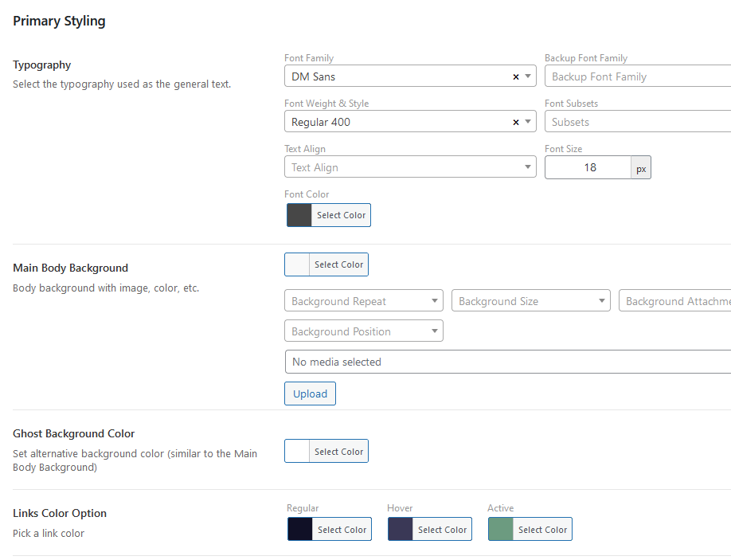Open the Text Align dropdown

click(528, 167)
